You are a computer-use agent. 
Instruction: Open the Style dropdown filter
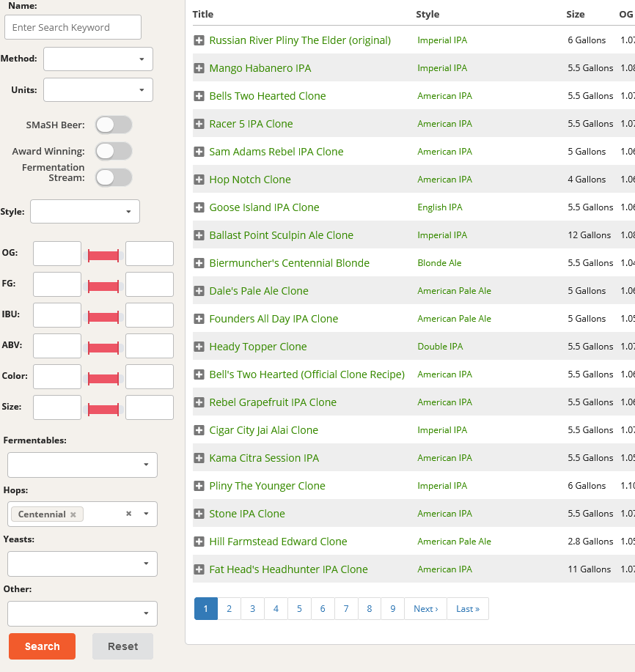coord(85,212)
